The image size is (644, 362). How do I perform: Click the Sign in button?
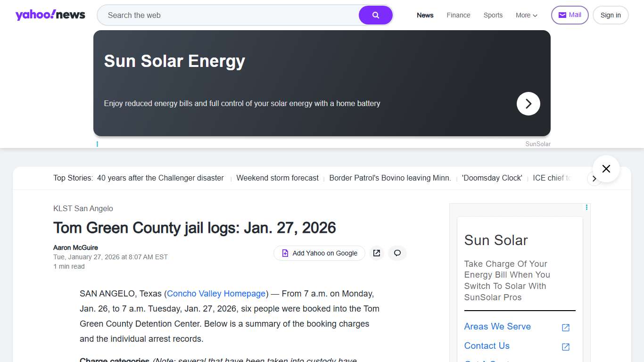tap(610, 15)
